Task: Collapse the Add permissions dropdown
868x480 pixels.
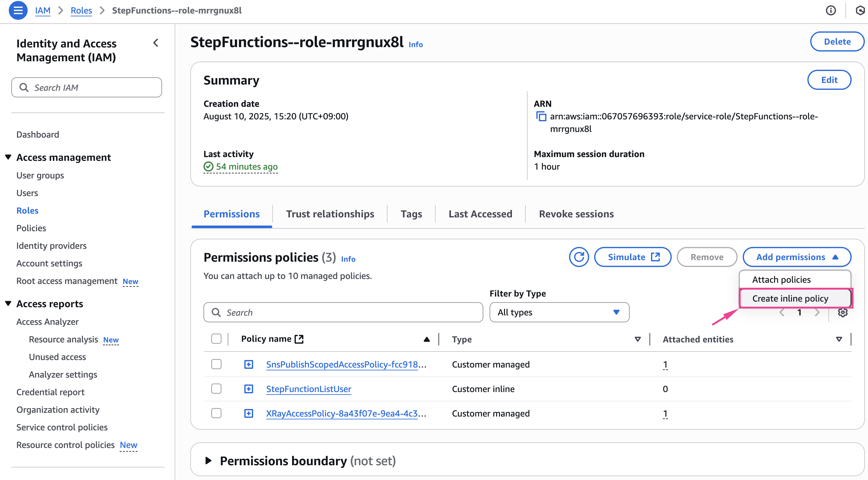Action: click(797, 257)
